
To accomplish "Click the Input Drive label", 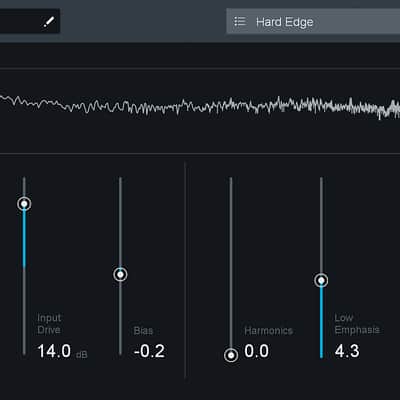I will click(49, 324).
